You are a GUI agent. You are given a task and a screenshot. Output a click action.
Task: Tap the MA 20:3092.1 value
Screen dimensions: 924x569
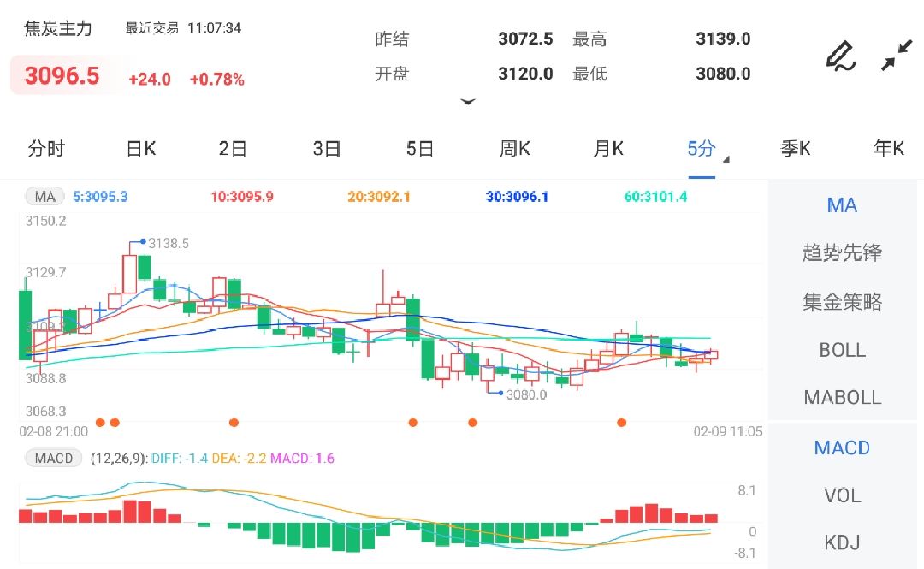(x=379, y=197)
